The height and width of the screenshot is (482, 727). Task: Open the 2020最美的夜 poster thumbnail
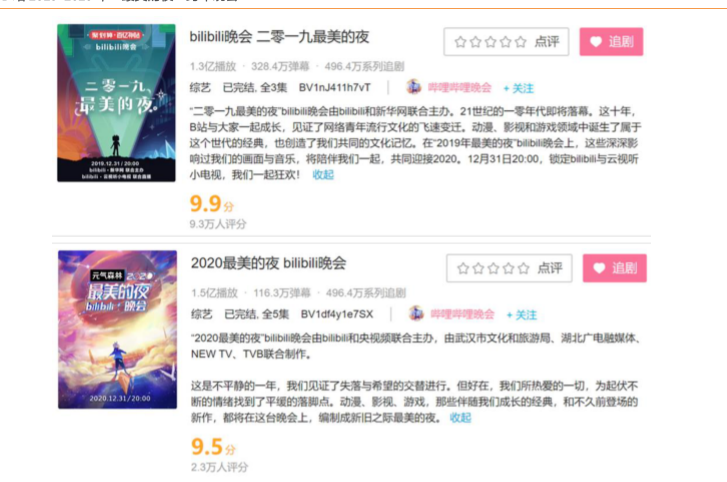(117, 330)
